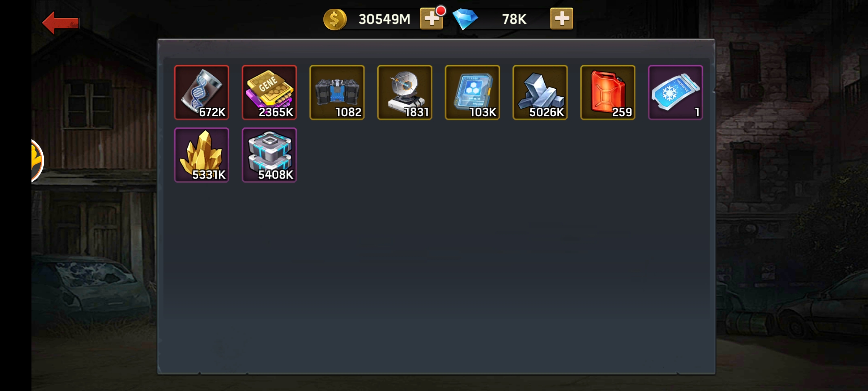The image size is (868, 391).
Task: Select the gold crystal item (5331K)
Action: (x=202, y=155)
